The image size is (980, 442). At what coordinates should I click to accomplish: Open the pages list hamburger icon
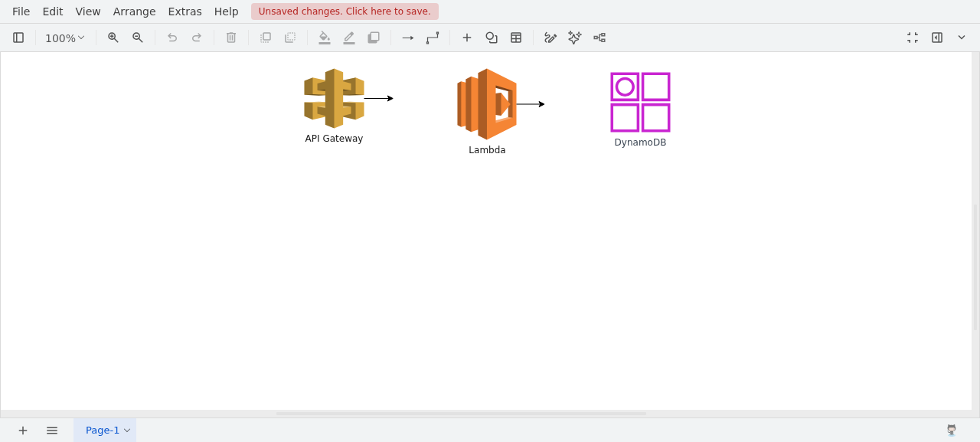click(x=52, y=431)
